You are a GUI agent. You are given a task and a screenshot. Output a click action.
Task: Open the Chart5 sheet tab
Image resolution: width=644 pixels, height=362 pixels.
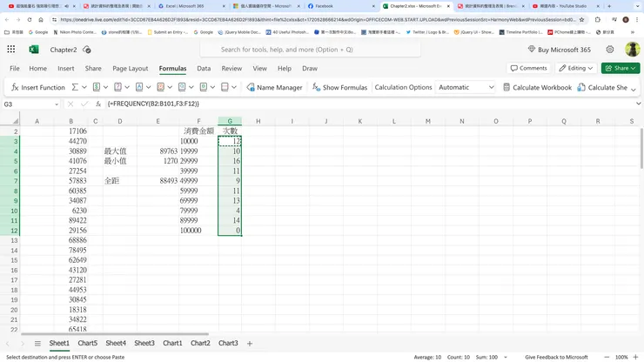88,343
